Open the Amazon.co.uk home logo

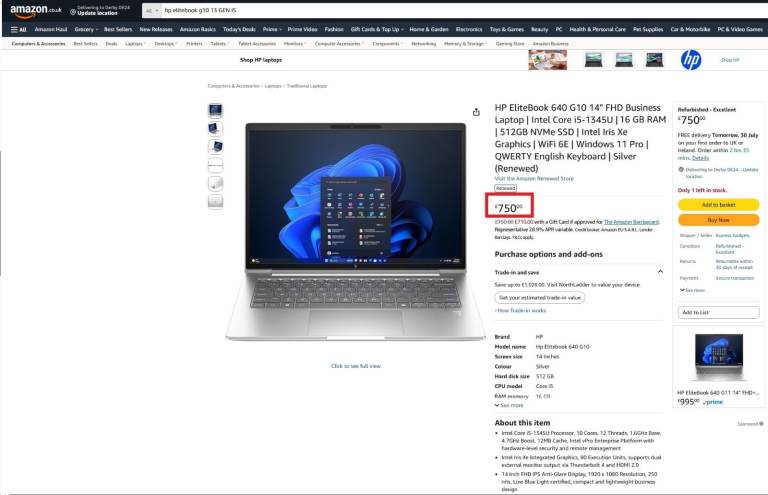(36, 10)
